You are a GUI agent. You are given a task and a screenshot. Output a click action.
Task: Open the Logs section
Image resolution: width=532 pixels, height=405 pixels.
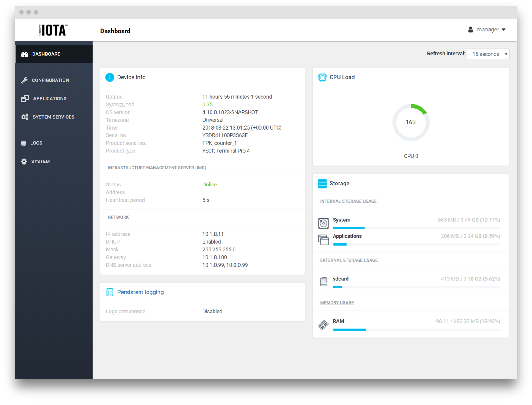36,143
